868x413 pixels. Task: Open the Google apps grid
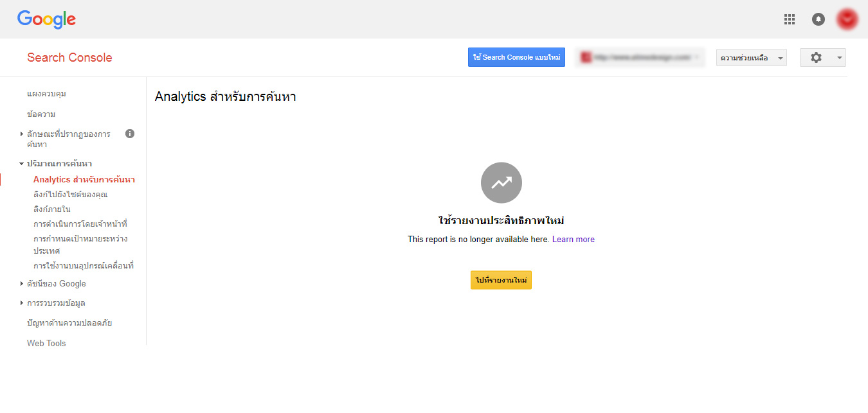pos(790,19)
